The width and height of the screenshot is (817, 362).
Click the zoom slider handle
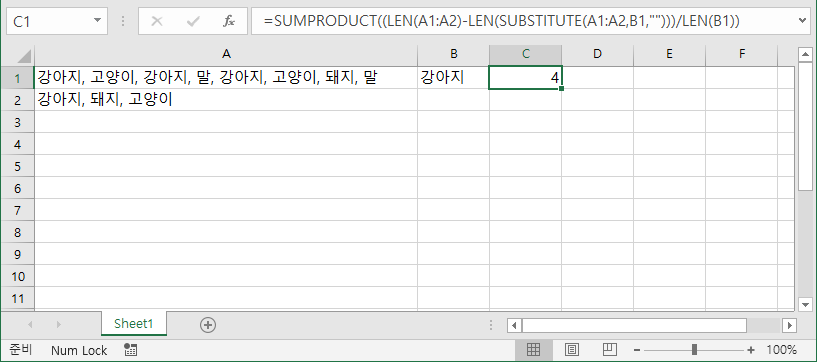click(694, 350)
